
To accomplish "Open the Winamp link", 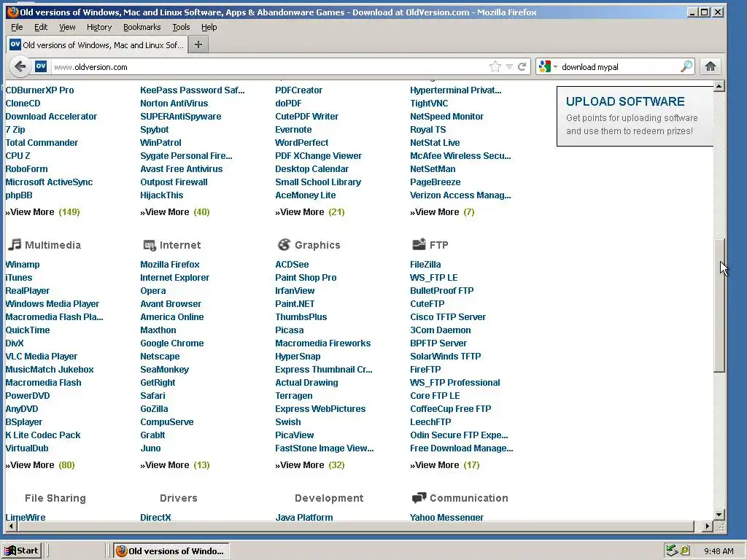I will pyautogui.click(x=23, y=264).
